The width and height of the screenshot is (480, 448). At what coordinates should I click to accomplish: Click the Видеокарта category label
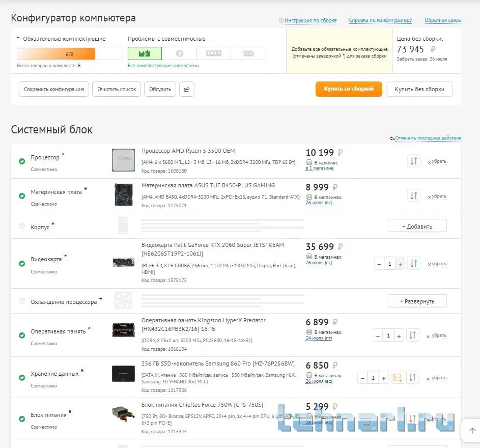pyautogui.click(x=46, y=259)
